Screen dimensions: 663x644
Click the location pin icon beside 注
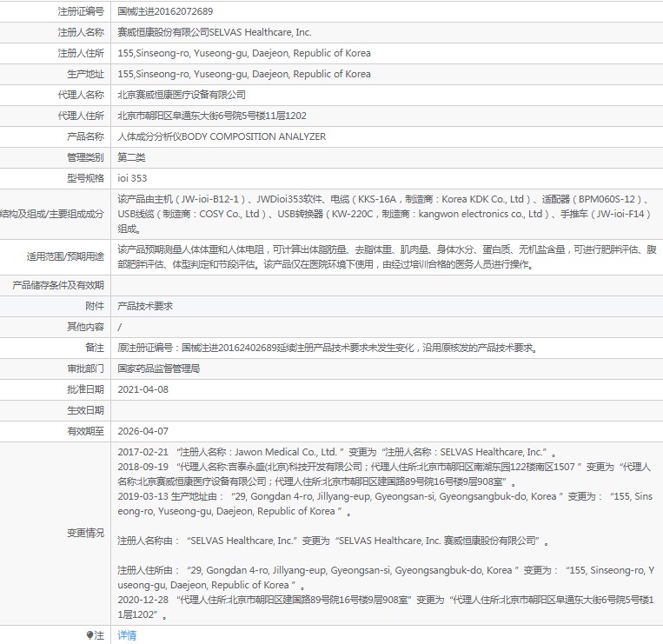[90, 635]
